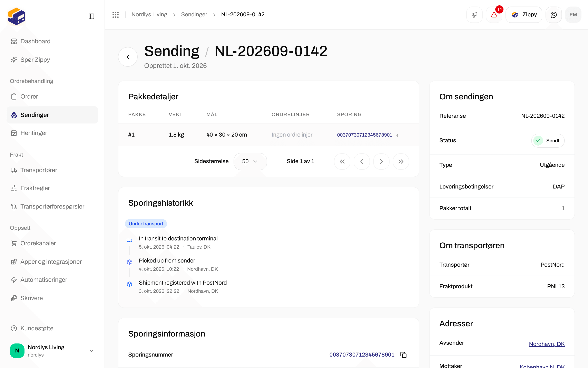Click the Sendt status badge
The height and width of the screenshot is (368, 588).
pos(548,141)
